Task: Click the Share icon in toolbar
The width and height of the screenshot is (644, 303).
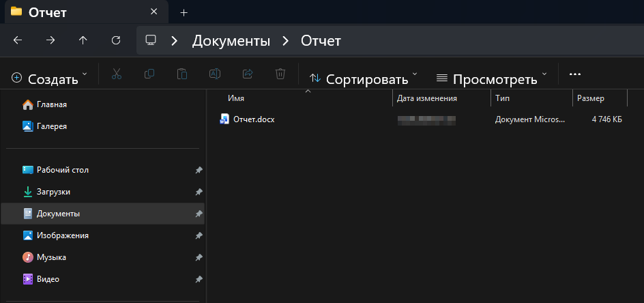Action: click(x=248, y=74)
